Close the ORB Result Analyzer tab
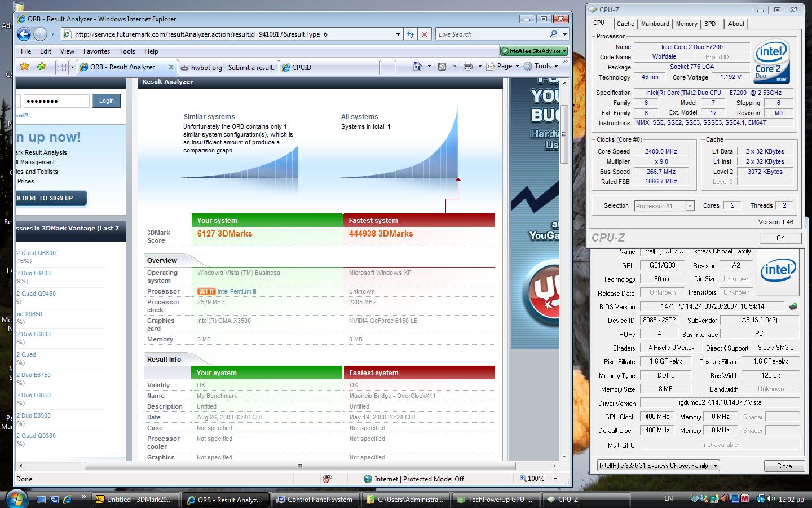 (x=171, y=67)
